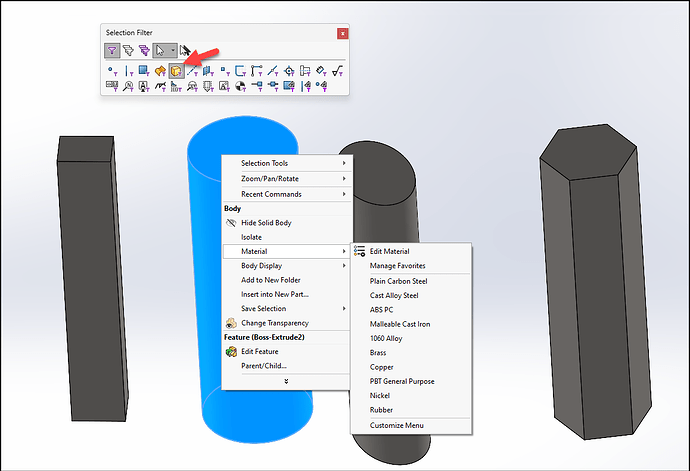Open Edit Material dialog
Viewport: 690px width, 471px height.
click(x=389, y=251)
